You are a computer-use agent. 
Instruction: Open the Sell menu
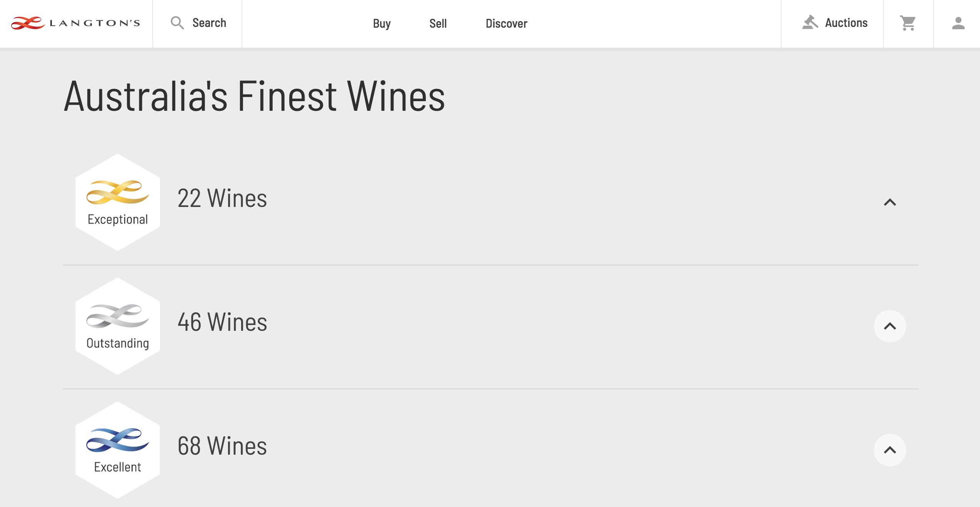click(x=438, y=23)
